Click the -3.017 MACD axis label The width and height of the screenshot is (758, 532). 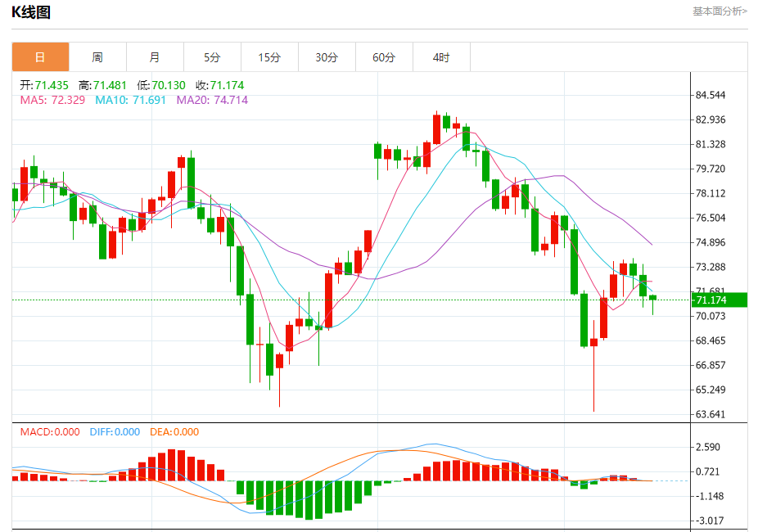coord(710,521)
